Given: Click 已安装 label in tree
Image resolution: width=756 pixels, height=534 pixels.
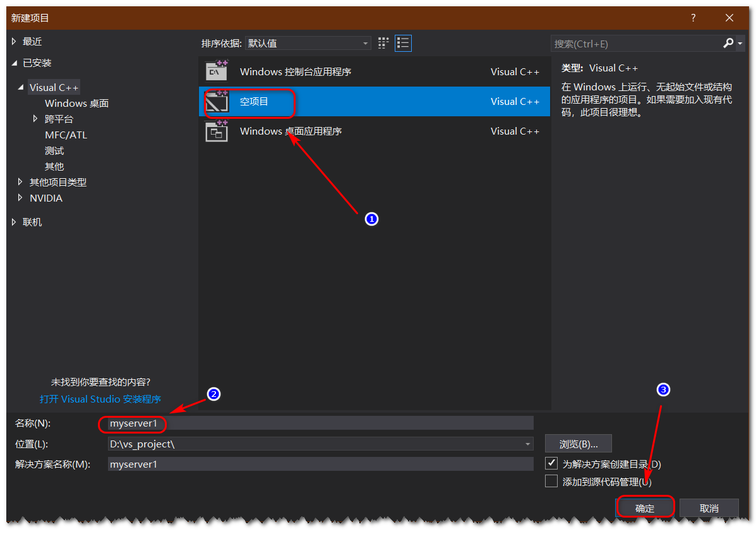Looking at the screenshot, I should [x=37, y=63].
